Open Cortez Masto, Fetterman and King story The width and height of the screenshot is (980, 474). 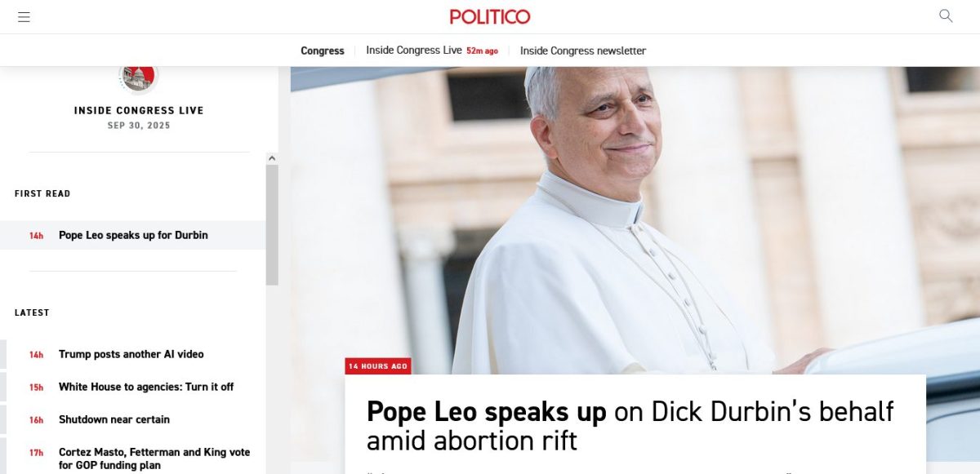[x=154, y=458]
